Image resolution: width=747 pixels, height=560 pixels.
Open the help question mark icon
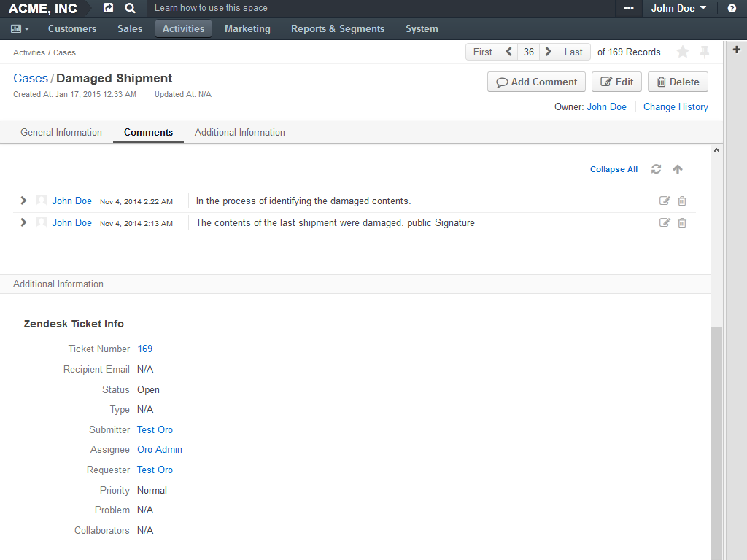(732, 8)
